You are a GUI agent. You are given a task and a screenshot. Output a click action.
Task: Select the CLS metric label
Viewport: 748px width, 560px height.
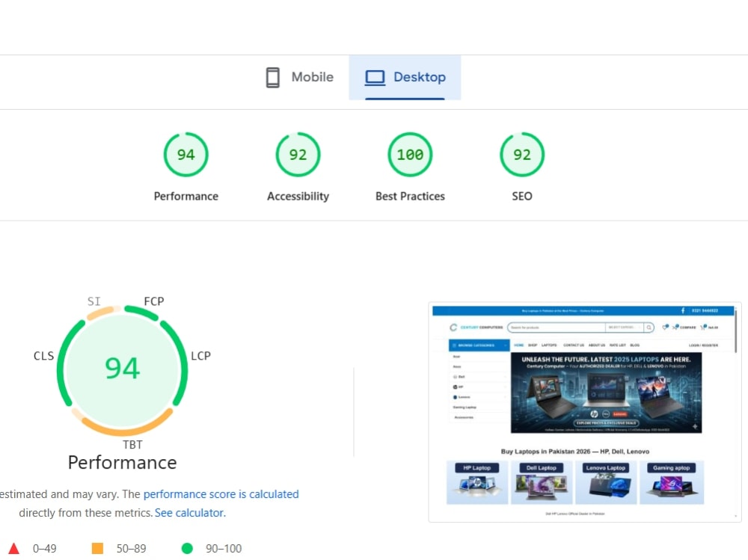click(43, 356)
